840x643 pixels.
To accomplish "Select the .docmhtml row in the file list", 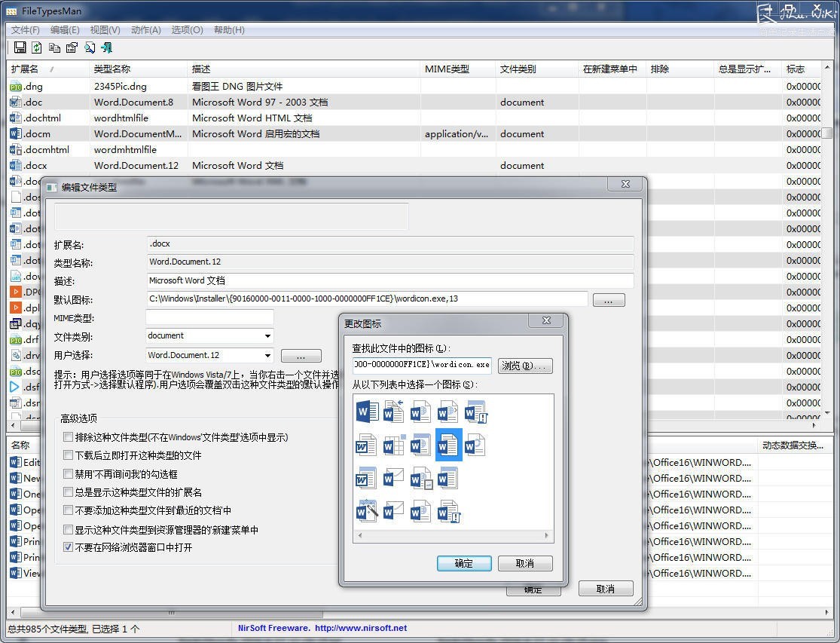I will 414,149.
